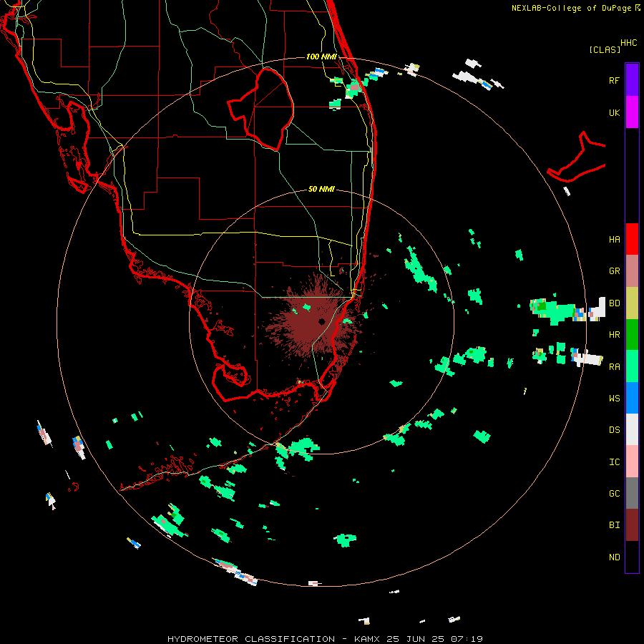Click the 'UK' legend label
644x644 pixels.
[614, 112]
